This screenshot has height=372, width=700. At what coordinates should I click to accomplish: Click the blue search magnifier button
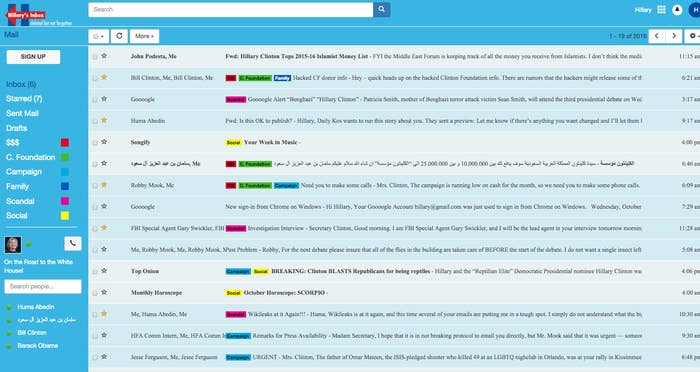click(x=382, y=9)
